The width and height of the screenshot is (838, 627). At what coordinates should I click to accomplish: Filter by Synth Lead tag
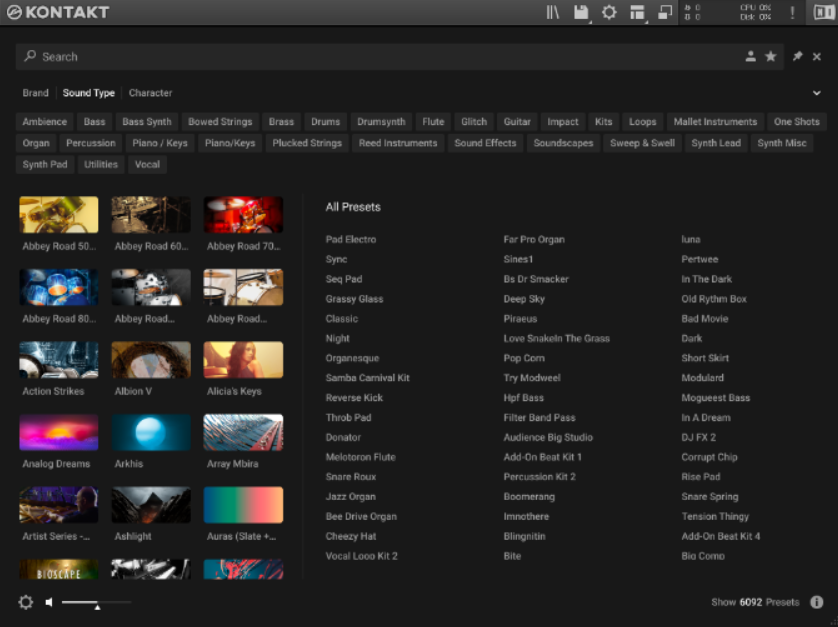716,143
